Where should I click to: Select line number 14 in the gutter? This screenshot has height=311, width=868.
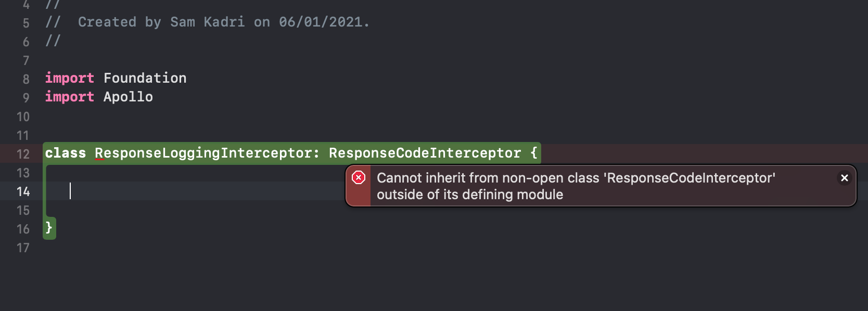(23, 191)
